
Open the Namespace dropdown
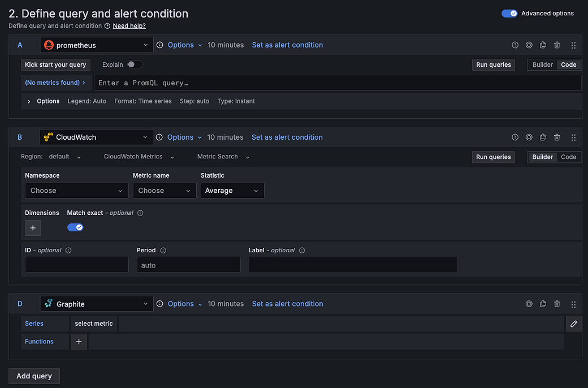tap(76, 191)
